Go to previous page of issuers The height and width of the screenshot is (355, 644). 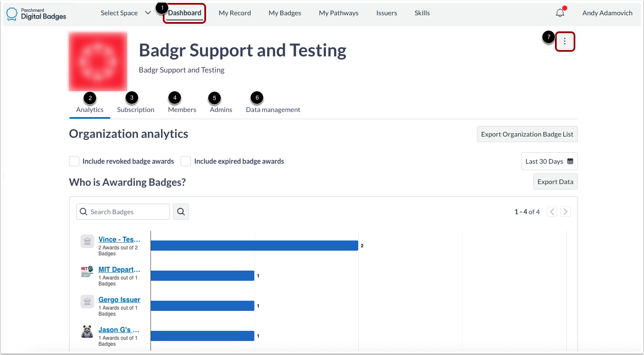pos(552,212)
